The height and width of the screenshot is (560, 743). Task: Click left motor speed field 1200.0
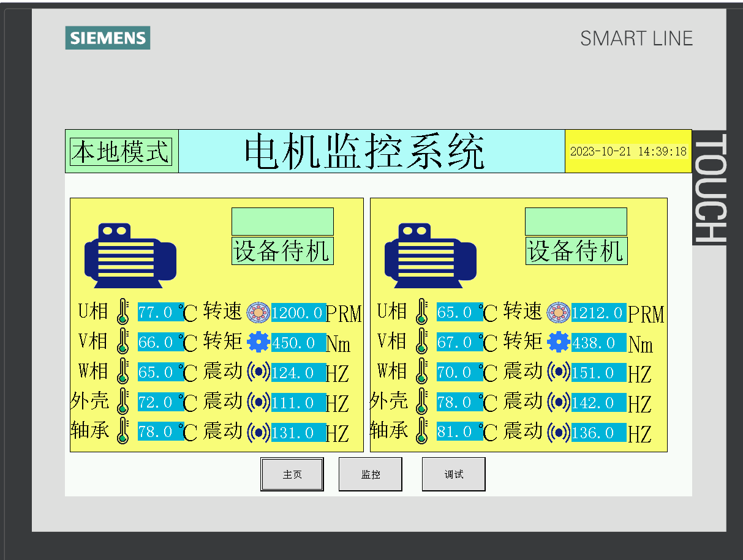(x=298, y=313)
